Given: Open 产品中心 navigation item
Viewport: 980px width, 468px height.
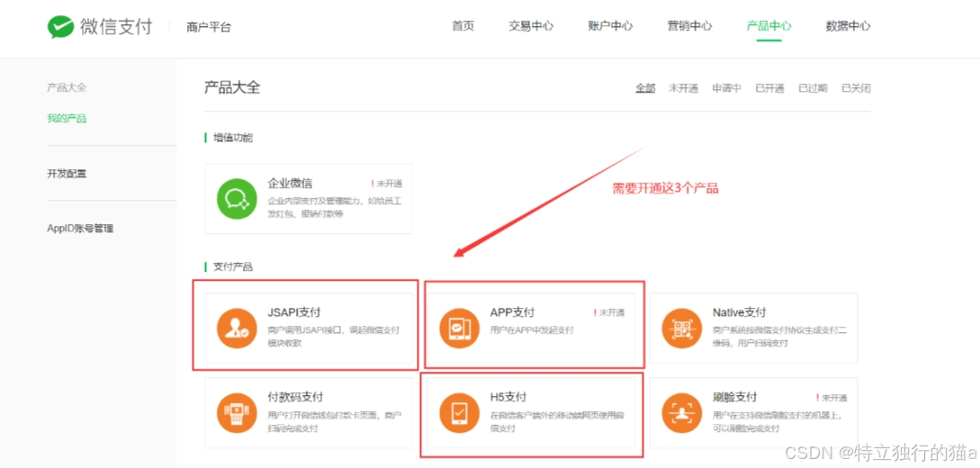Looking at the screenshot, I should click(769, 26).
